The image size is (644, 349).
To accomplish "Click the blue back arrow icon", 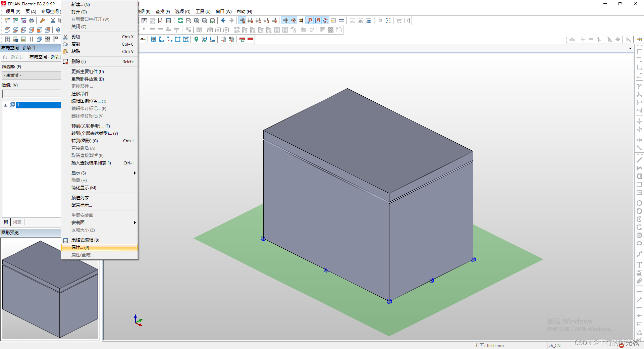I will [x=223, y=20].
